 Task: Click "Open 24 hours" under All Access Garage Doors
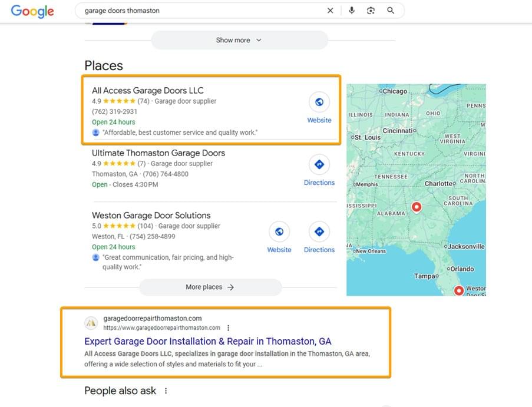click(x=113, y=122)
